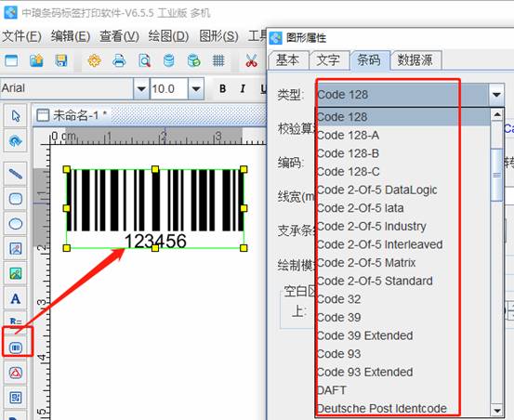Click the dropdown list scroll down arrow
The width and height of the screenshot is (514, 420).
point(497,410)
